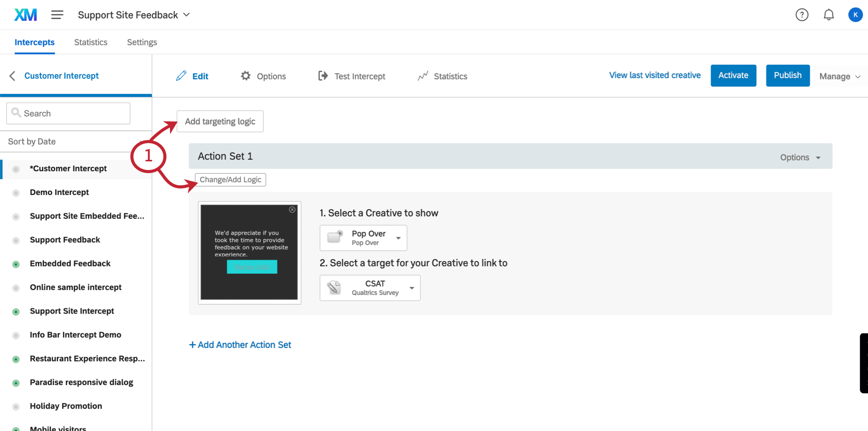
Task: Toggle status dot for Demo Intercept
Action: coord(16,193)
